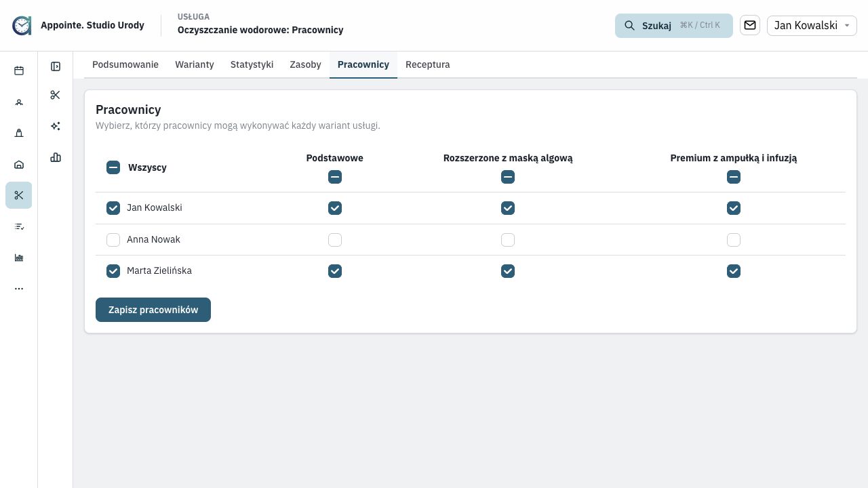The width and height of the screenshot is (868, 488).
Task: Uncheck the Marta Zielińska row checkbox
Action: point(113,271)
